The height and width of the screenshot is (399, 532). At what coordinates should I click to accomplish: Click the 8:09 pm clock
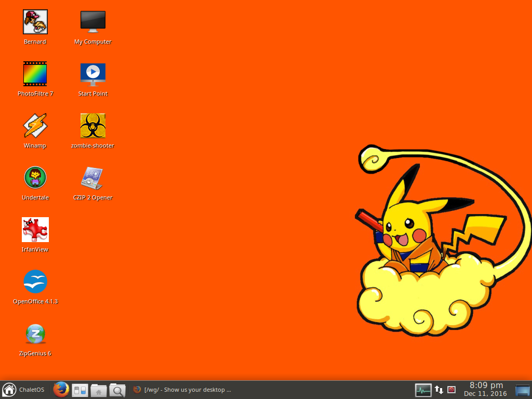click(x=486, y=385)
